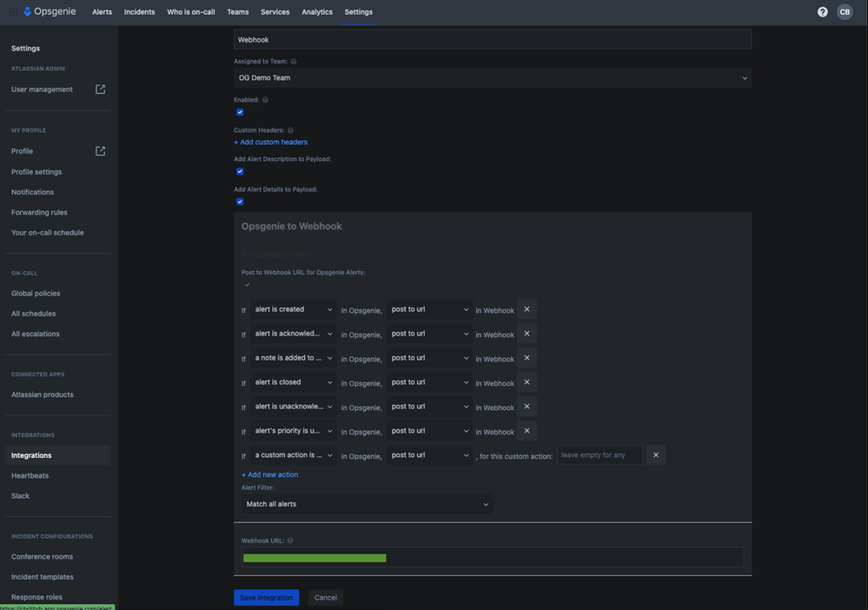Click the Opsgenie logo
The image size is (868, 610).
50,11
